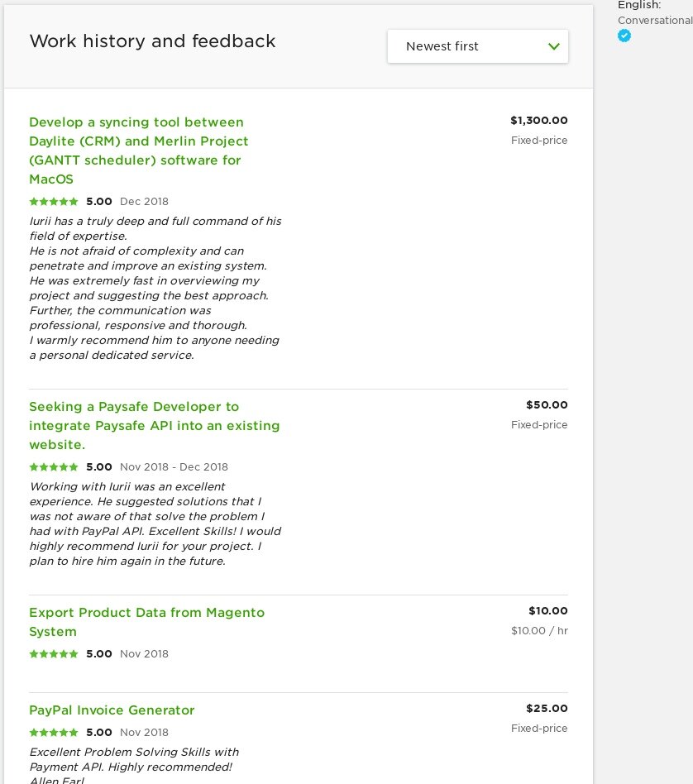Click the blue verified badge under Conversational
Screen dimensions: 693x784
click(x=624, y=36)
